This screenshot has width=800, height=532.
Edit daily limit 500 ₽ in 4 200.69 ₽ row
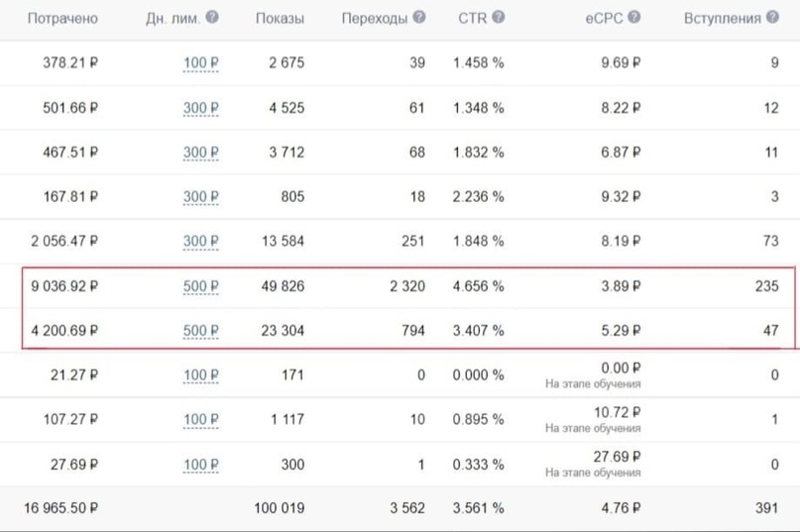pos(201,331)
